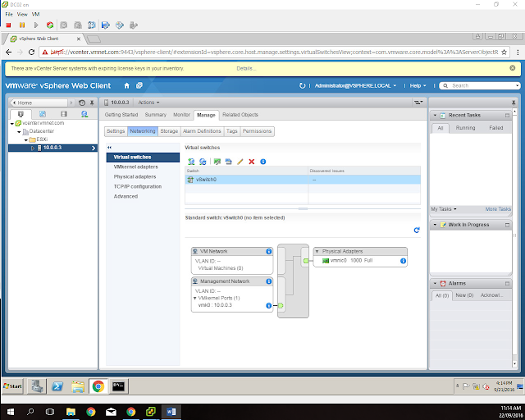
Task: Click the orange Suspend VM button
Action: pyautogui.click(x=22, y=25)
